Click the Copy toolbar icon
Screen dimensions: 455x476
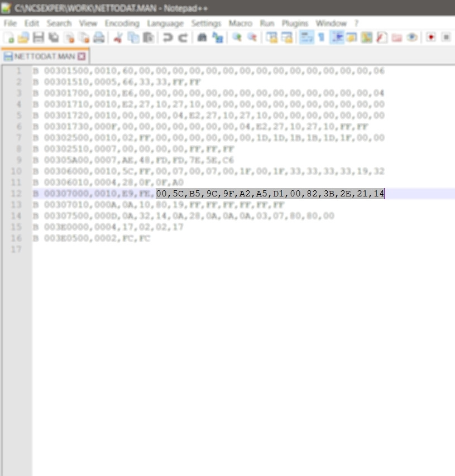(133, 37)
